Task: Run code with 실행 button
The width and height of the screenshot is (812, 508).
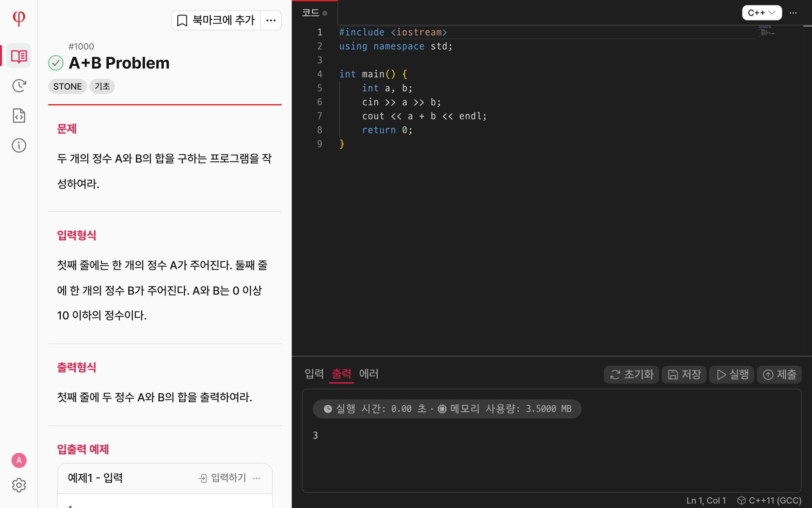Action: pos(732,374)
